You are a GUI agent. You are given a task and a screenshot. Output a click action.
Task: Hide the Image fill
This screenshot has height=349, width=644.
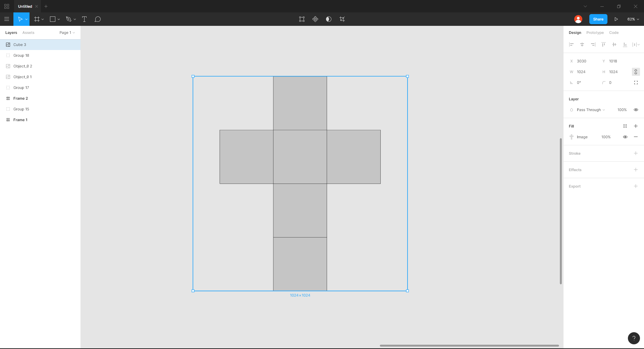point(625,137)
